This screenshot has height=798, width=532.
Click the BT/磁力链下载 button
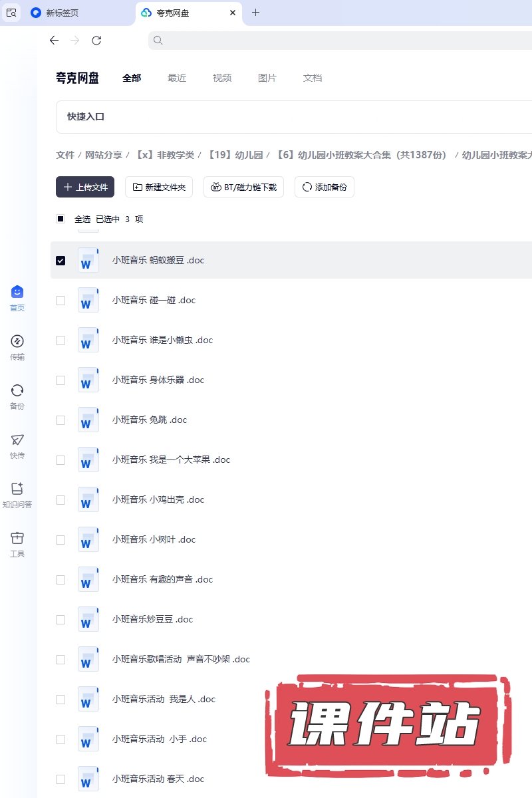click(243, 188)
